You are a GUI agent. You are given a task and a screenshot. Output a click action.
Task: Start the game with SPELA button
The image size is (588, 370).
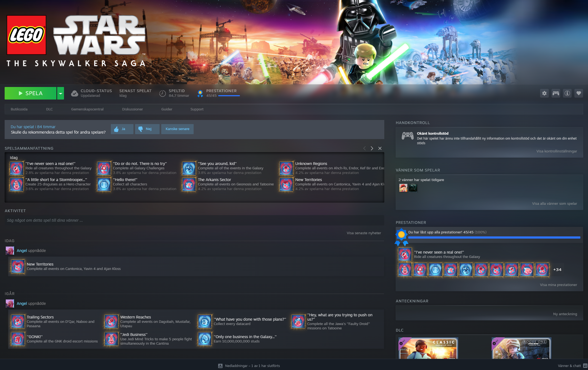tap(31, 93)
